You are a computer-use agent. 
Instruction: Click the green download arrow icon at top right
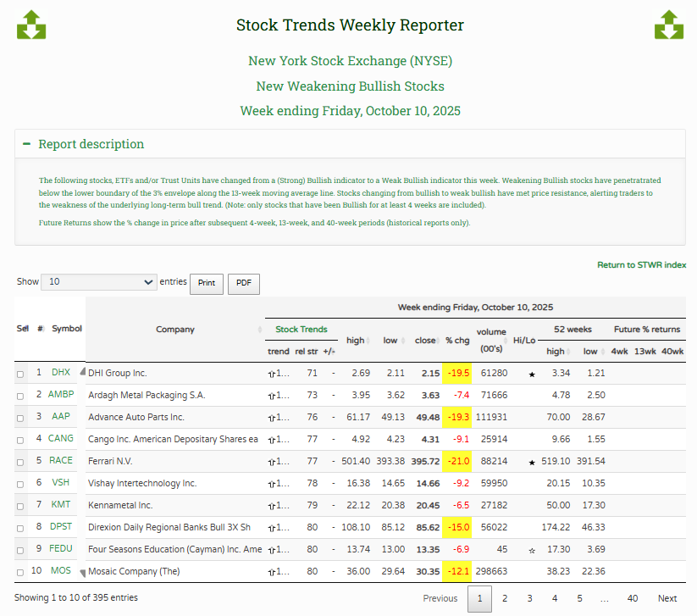click(668, 25)
